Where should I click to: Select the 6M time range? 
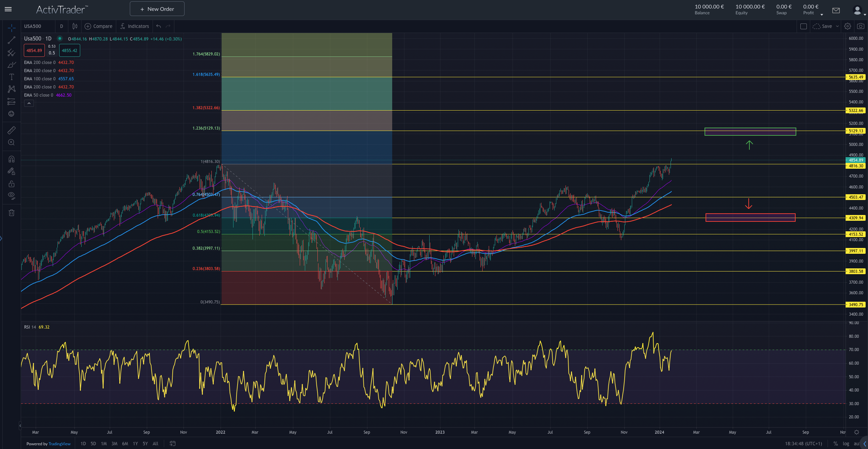point(125,444)
